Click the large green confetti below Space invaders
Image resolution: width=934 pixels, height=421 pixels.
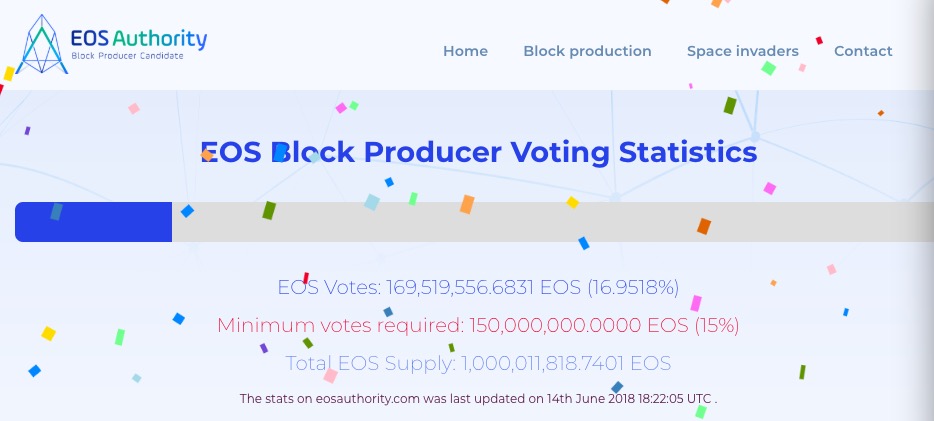point(769,68)
